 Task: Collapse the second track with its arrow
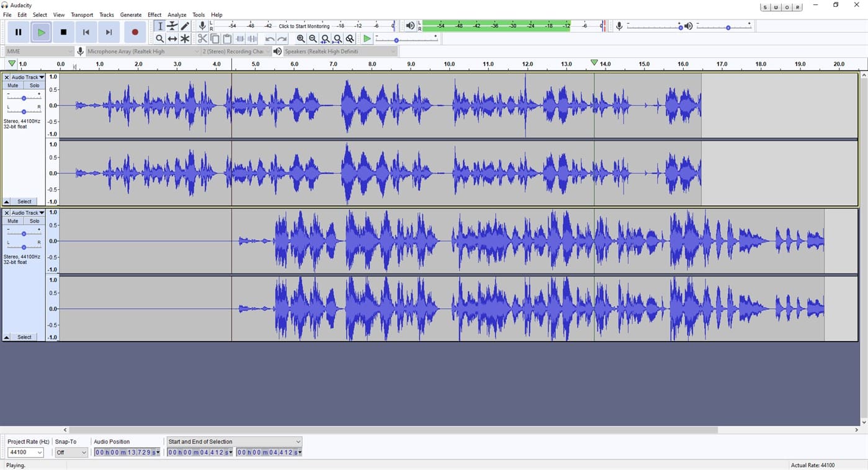6,337
